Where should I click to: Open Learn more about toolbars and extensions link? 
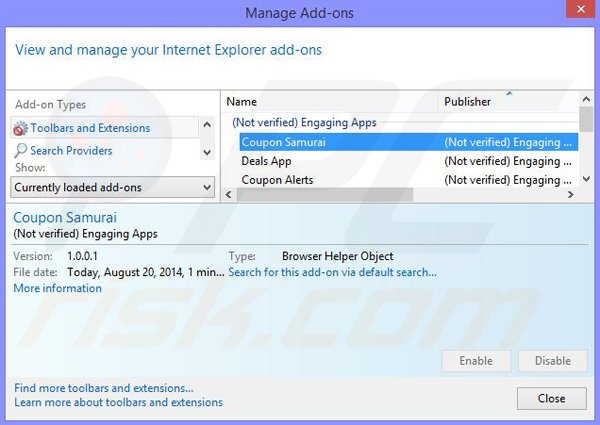coord(119,402)
